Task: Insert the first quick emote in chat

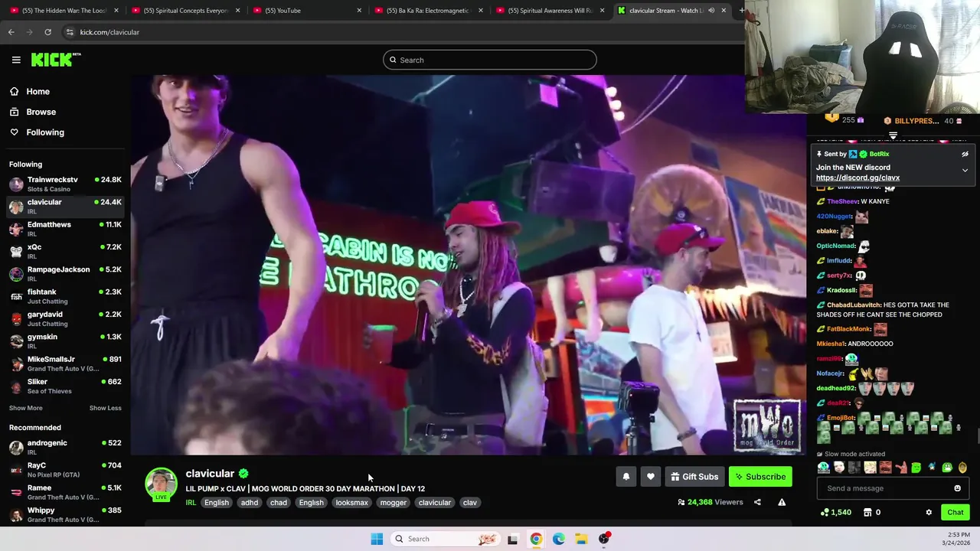Action: click(824, 468)
